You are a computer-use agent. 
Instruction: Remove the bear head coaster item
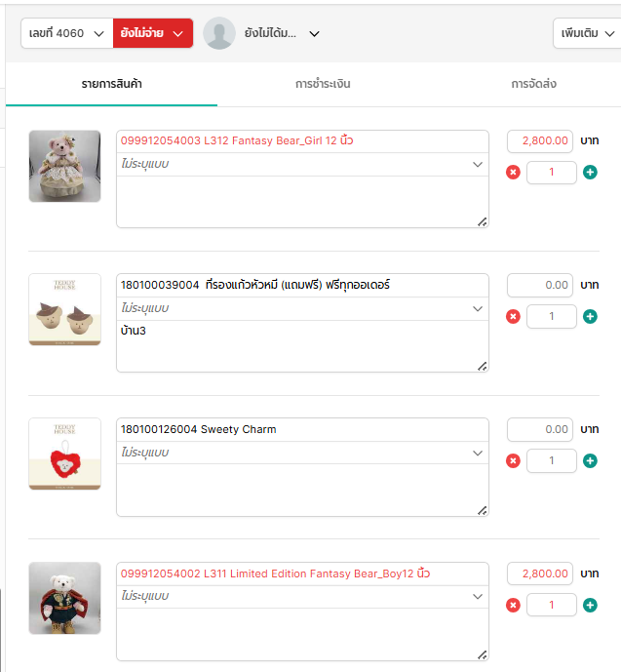click(514, 317)
